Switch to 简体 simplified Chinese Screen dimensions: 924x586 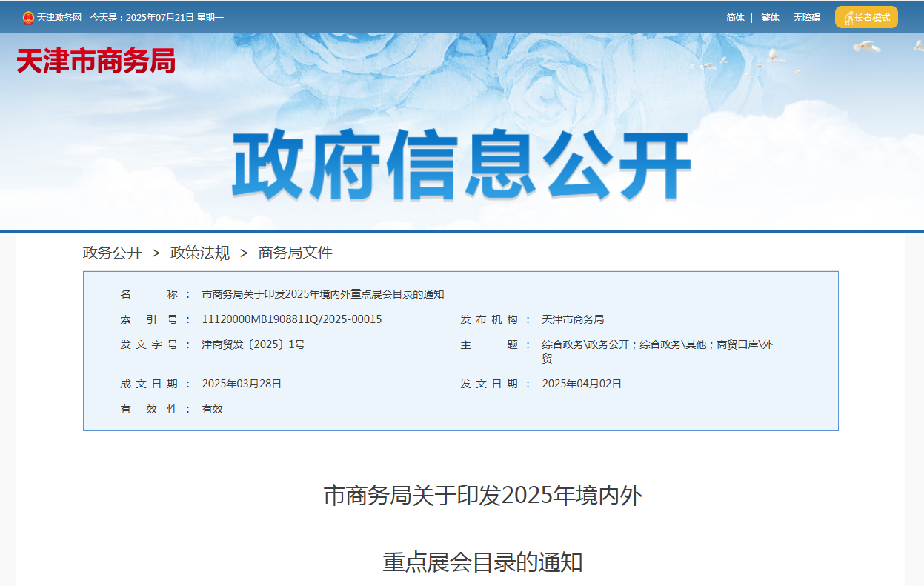tap(735, 18)
